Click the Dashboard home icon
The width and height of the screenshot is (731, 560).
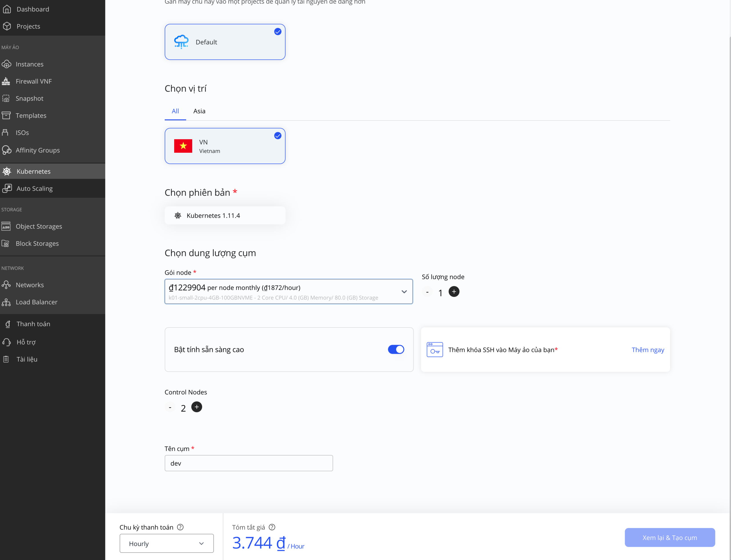(x=7, y=9)
